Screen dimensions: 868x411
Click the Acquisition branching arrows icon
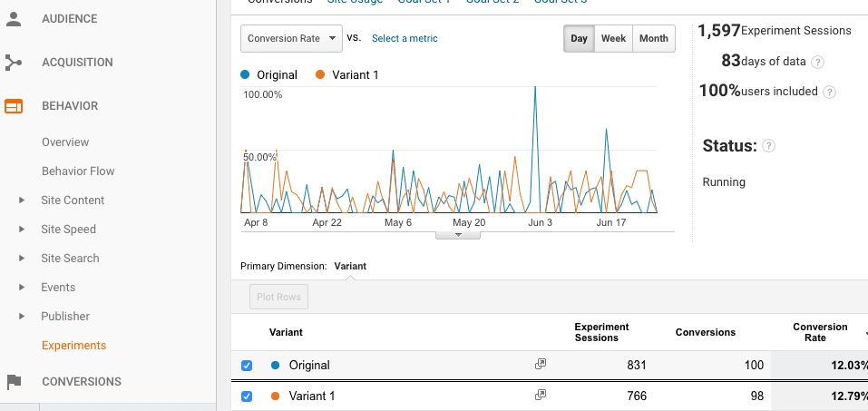(14, 62)
